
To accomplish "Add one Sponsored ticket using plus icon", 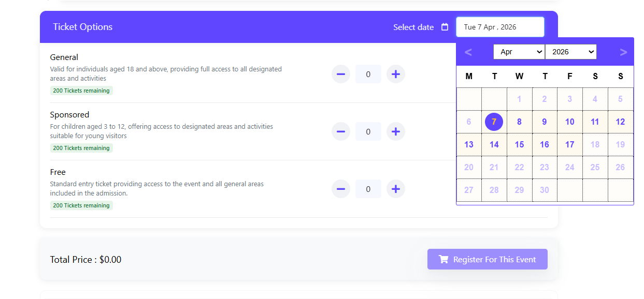I will click(x=396, y=132).
